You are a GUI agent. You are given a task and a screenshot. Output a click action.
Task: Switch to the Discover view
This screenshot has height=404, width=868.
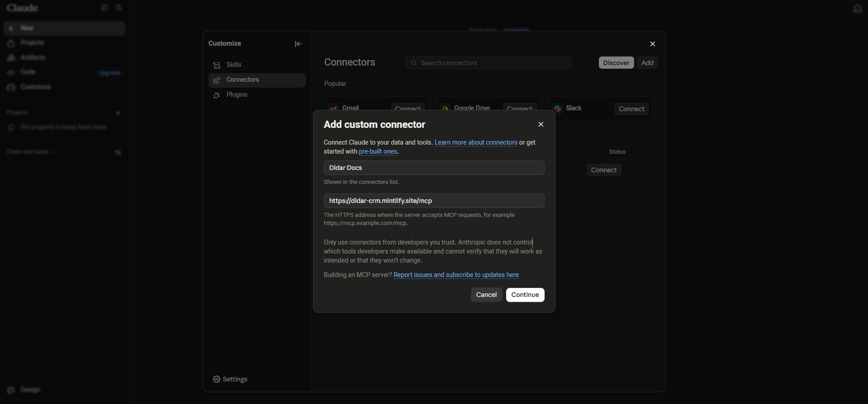616,63
